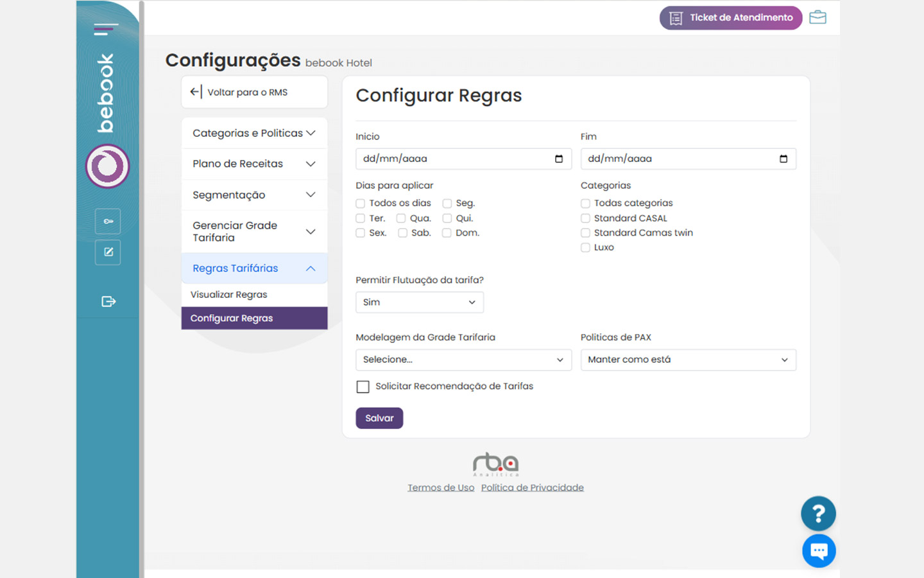Image resolution: width=924 pixels, height=578 pixels.
Task: Select 'Visualizar Regras' submenu item
Action: [229, 295]
